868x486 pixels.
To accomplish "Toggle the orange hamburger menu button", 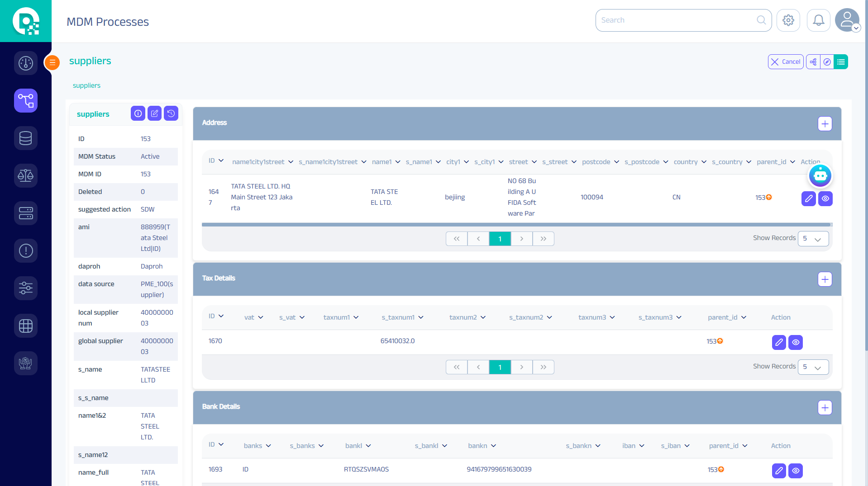I will pyautogui.click(x=52, y=62).
